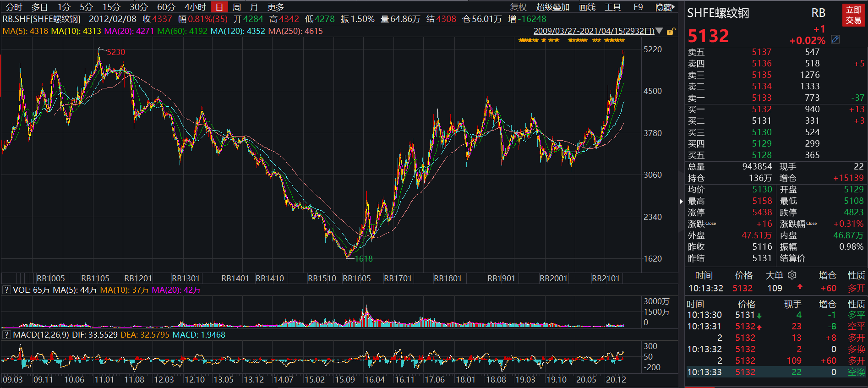This screenshot has height=388, width=868.
Task: Select the 60分 period
Action: pyautogui.click(x=166, y=7)
